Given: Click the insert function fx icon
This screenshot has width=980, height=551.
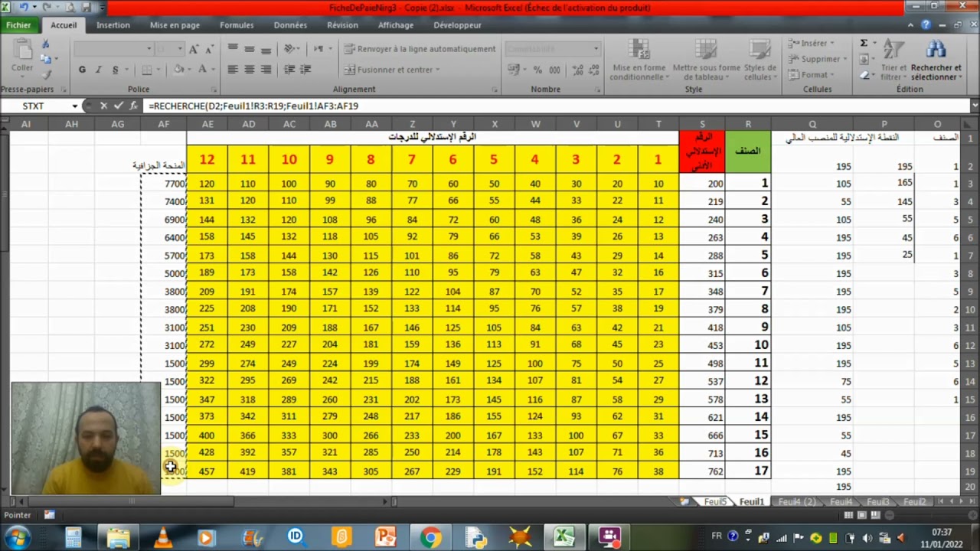Looking at the screenshot, I should [133, 106].
